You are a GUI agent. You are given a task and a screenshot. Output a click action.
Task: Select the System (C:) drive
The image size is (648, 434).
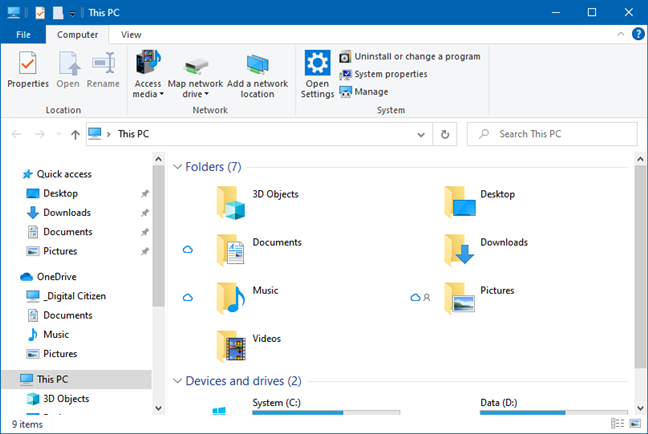(305, 407)
